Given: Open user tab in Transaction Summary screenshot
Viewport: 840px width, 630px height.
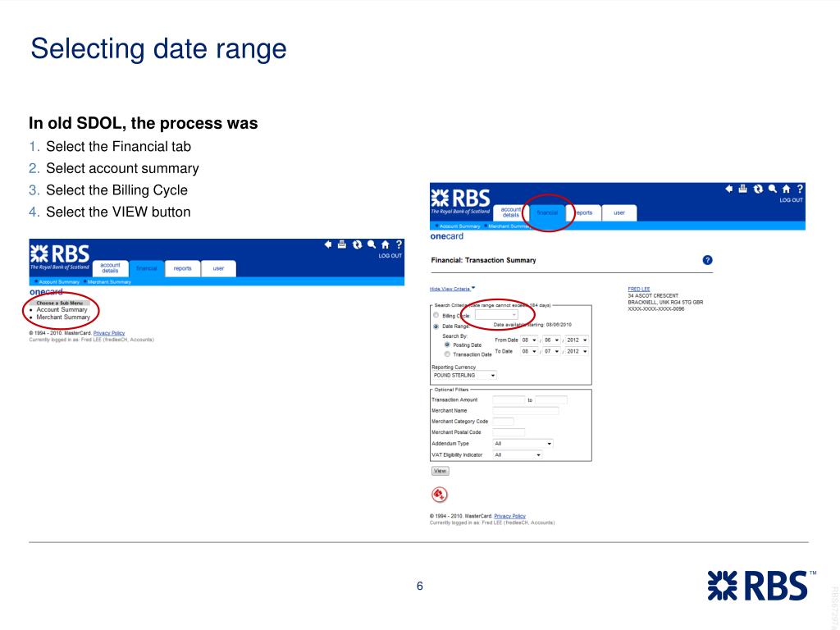Looking at the screenshot, I should tap(619, 212).
